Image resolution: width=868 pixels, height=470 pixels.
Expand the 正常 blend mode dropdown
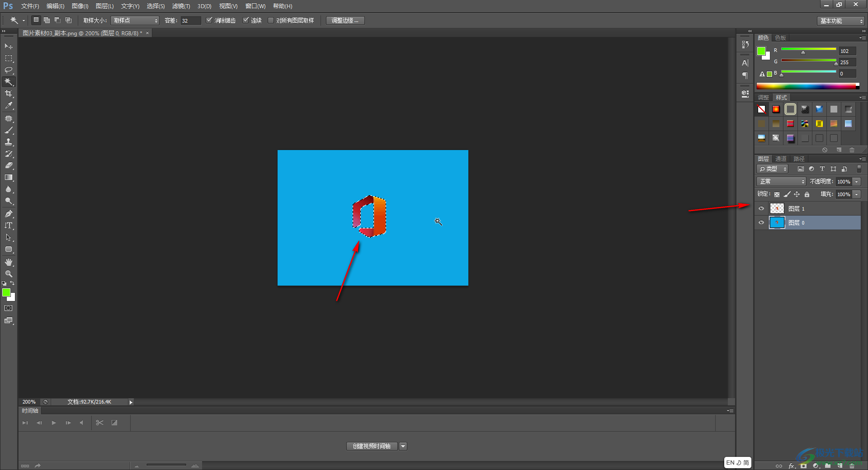point(781,181)
